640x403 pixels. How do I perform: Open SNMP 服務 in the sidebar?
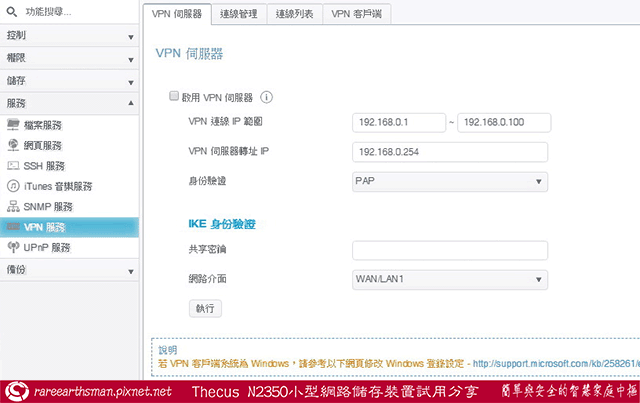69,207
